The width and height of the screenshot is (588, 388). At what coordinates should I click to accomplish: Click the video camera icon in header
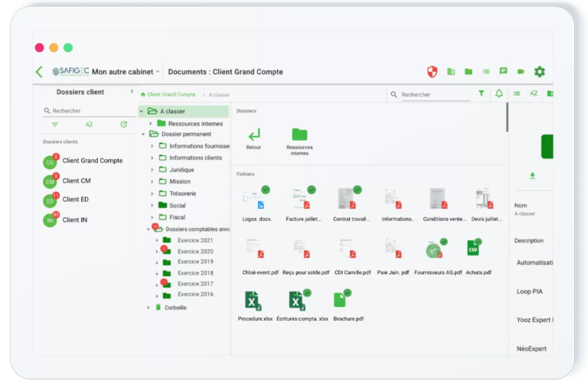pyautogui.click(x=521, y=71)
